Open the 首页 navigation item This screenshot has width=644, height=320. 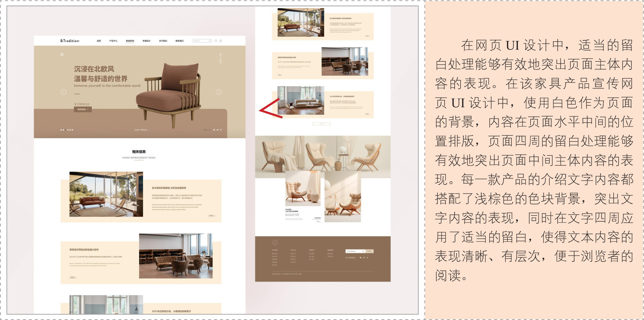coord(99,41)
